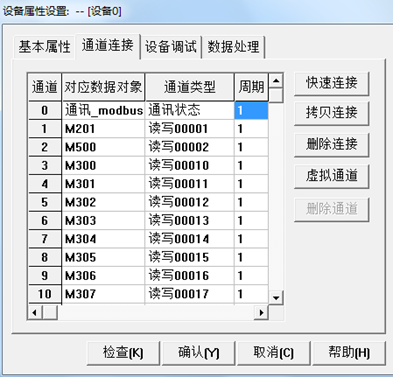Open help via 帮助(H) button

pos(349,353)
